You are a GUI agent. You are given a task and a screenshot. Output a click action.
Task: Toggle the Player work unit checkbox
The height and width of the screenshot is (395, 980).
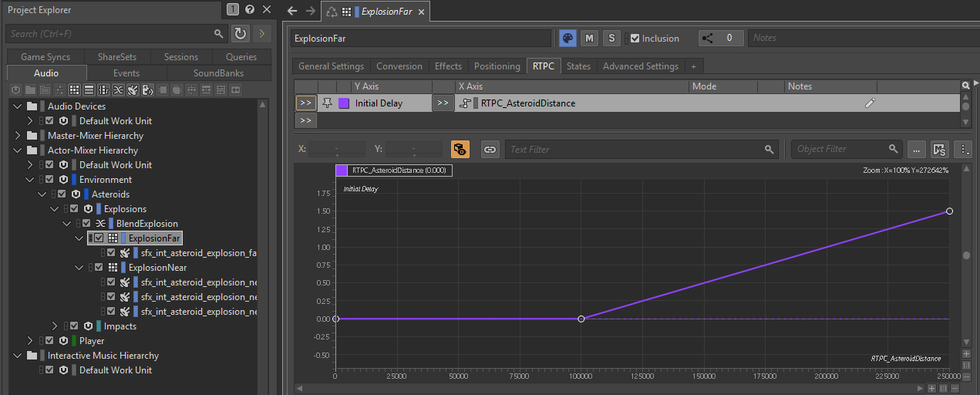tap(50, 341)
